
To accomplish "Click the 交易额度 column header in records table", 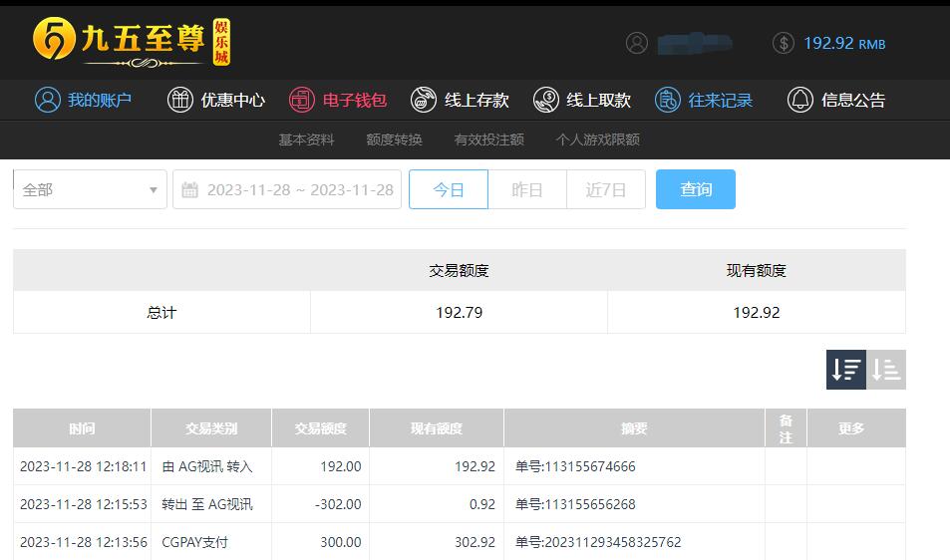I will 321,428.
